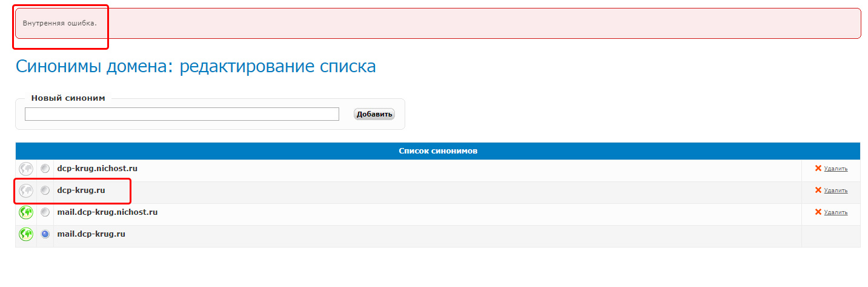Focus the Новый синоним input field

click(182, 114)
